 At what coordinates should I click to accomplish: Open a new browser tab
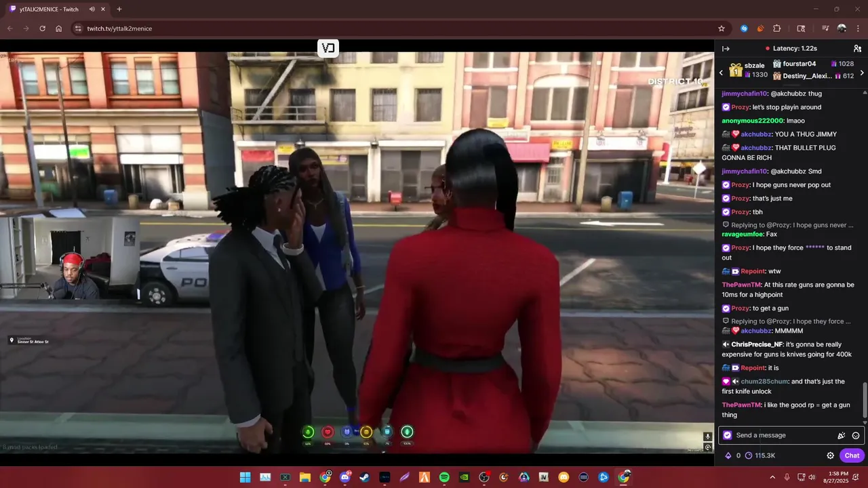coord(119,9)
